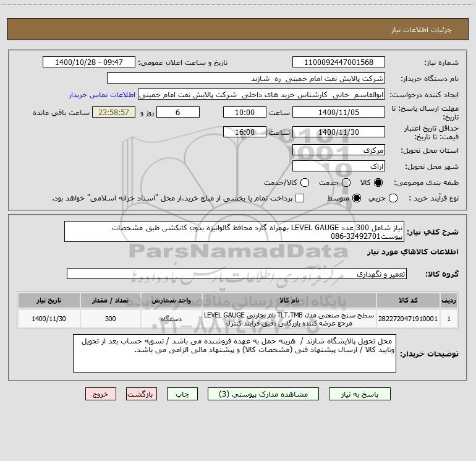Image resolution: width=476 pixels, height=461 pixels.
Task: Choose the متوسط purchase type radio
Action: click(357, 198)
